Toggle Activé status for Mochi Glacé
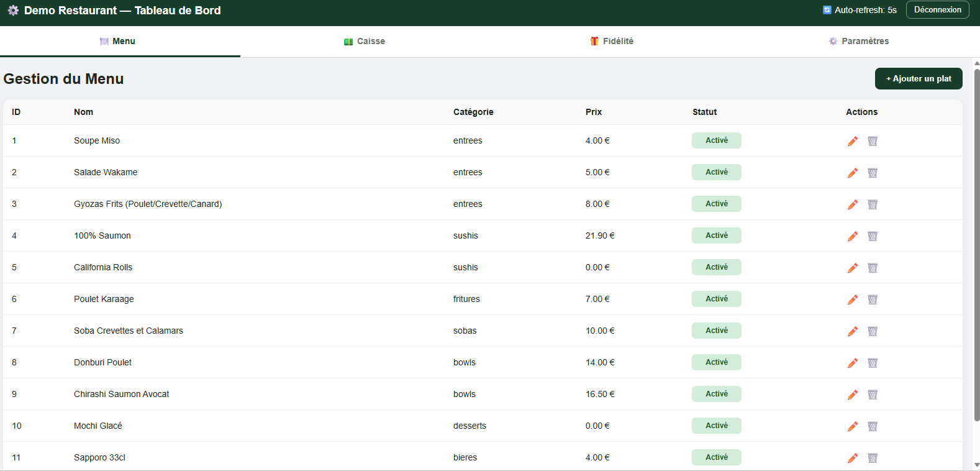The height and width of the screenshot is (471, 980). pos(717,426)
